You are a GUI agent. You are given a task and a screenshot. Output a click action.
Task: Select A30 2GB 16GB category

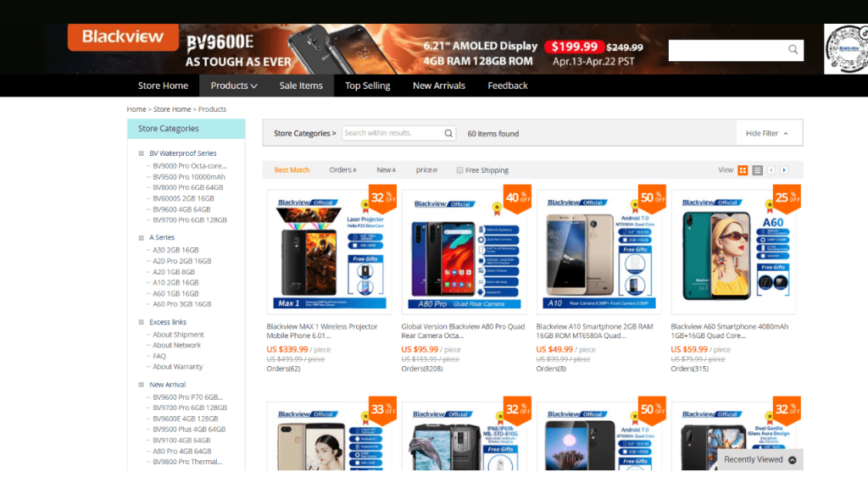pos(175,250)
